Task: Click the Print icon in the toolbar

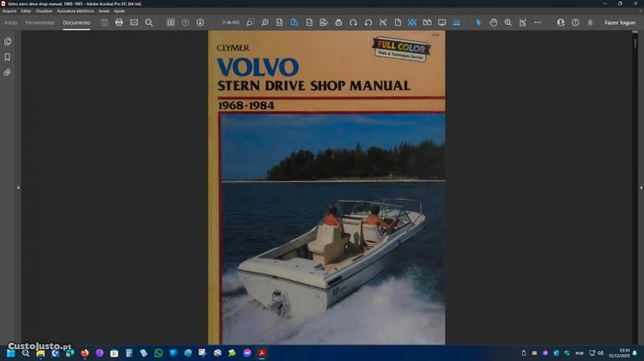Action: [x=119, y=22]
